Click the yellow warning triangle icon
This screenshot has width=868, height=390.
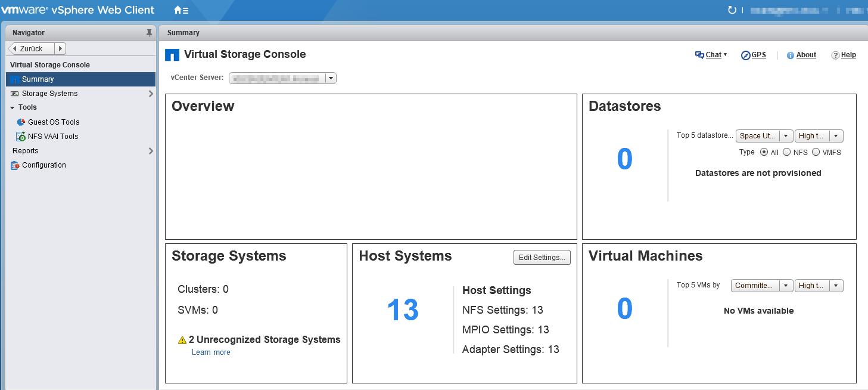point(182,340)
